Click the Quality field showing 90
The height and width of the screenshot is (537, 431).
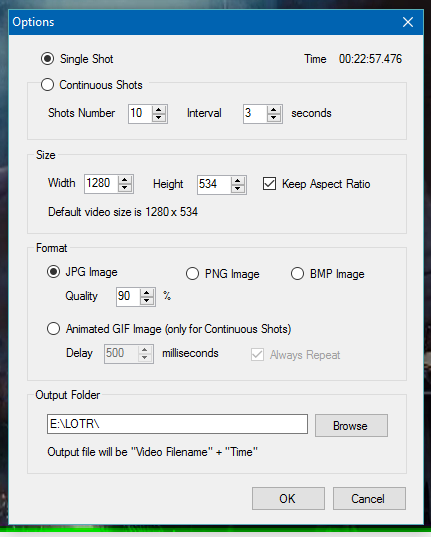click(x=128, y=297)
